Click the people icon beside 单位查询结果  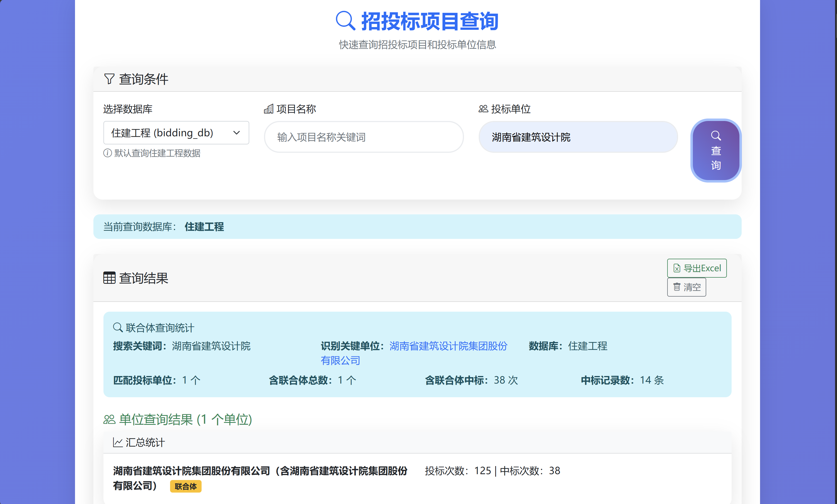[x=109, y=420]
